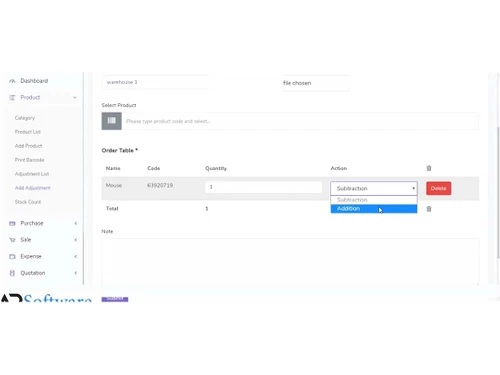This screenshot has height=375, width=500.
Task: Click the Purchase card icon
Action: click(12, 223)
